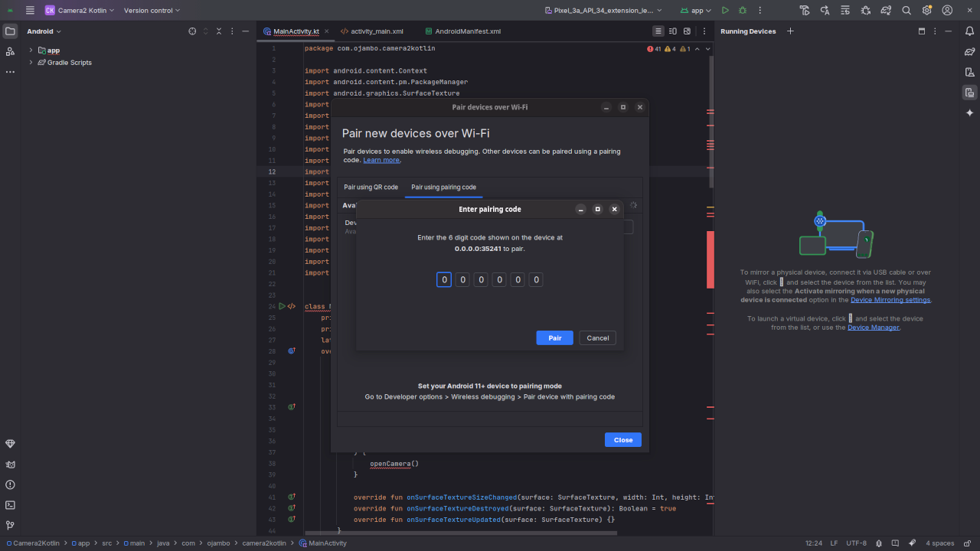
Task: Open IDE settings gear icon
Action: pyautogui.click(x=927, y=11)
